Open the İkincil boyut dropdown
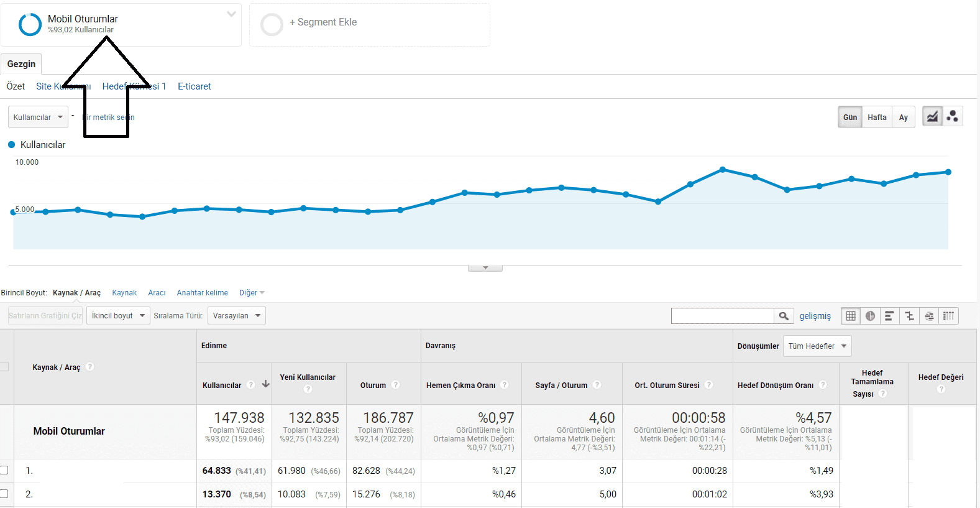Image resolution: width=980 pixels, height=508 pixels. [118, 316]
